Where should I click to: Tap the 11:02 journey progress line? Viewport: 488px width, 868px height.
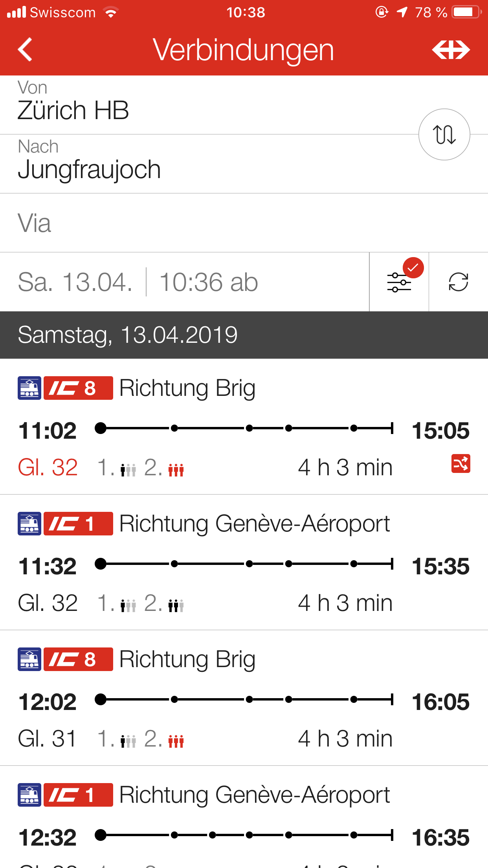[x=244, y=428]
